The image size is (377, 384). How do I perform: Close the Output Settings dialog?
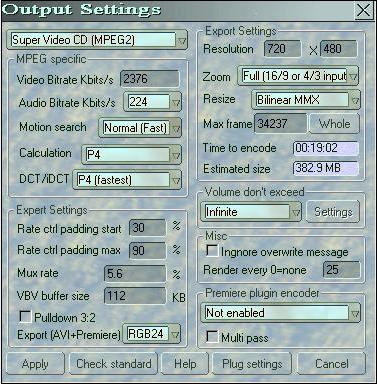[x=364, y=10]
